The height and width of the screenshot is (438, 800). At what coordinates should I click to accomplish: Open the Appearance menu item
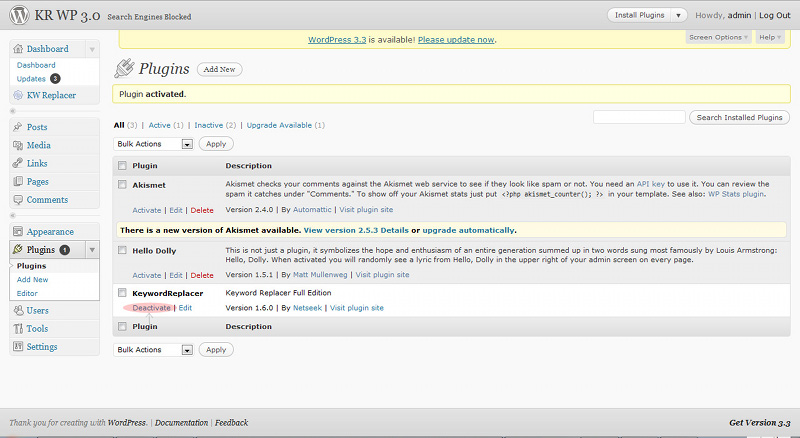tap(50, 232)
